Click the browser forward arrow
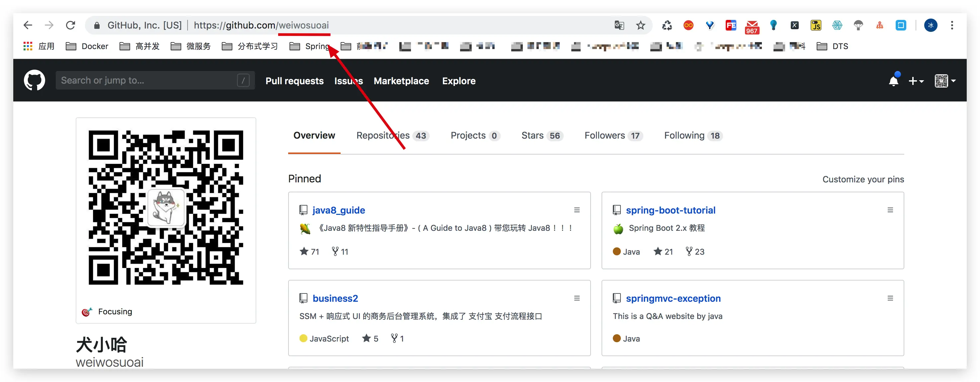The height and width of the screenshot is (382, 980). tap(49, 26)
